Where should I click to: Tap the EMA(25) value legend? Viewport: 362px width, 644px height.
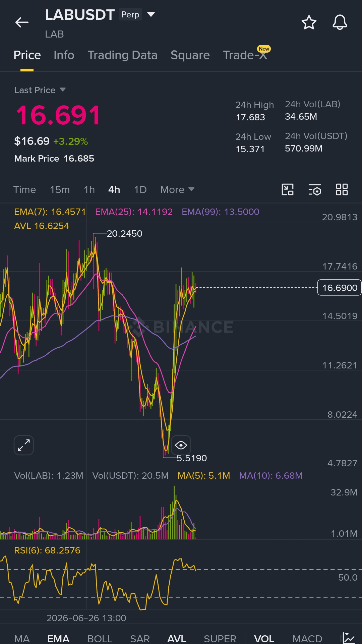(134, 212)
